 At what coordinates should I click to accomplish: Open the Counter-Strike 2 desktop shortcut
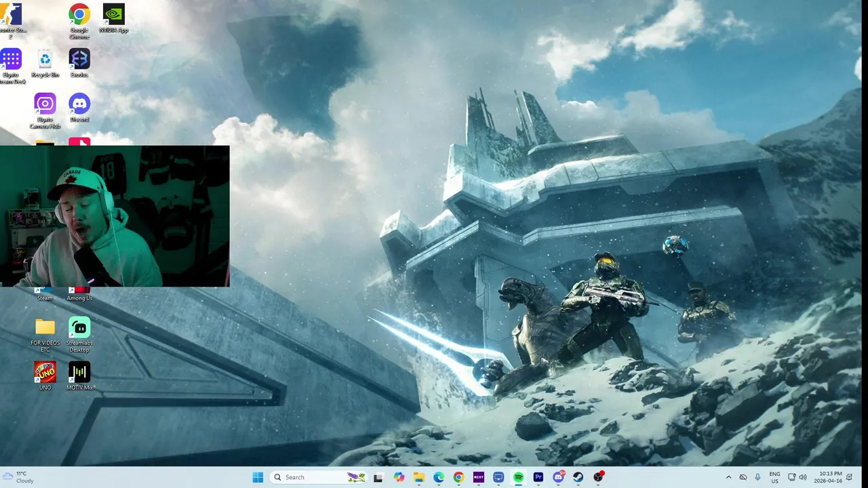(x=11, y=20)
